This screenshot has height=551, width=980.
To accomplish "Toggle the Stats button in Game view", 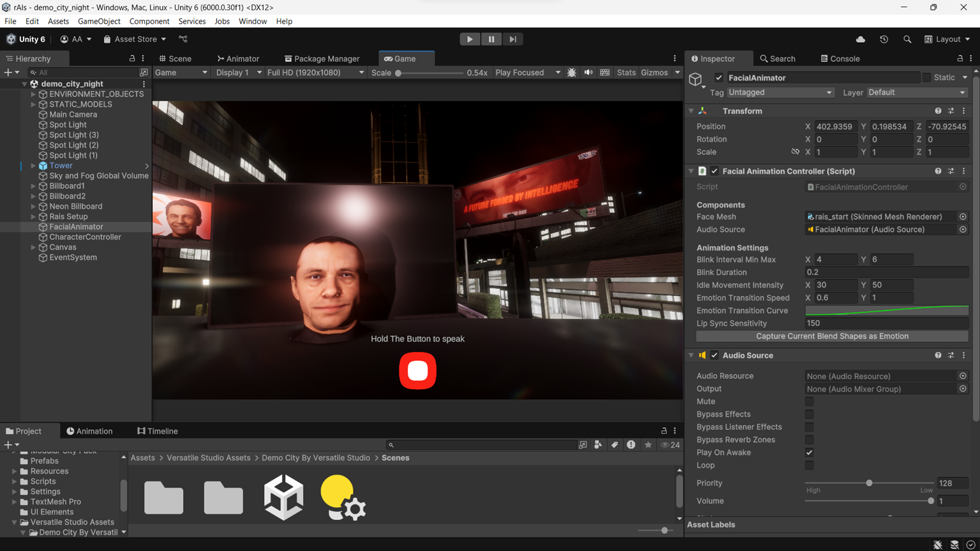I will tap(626, 73).
